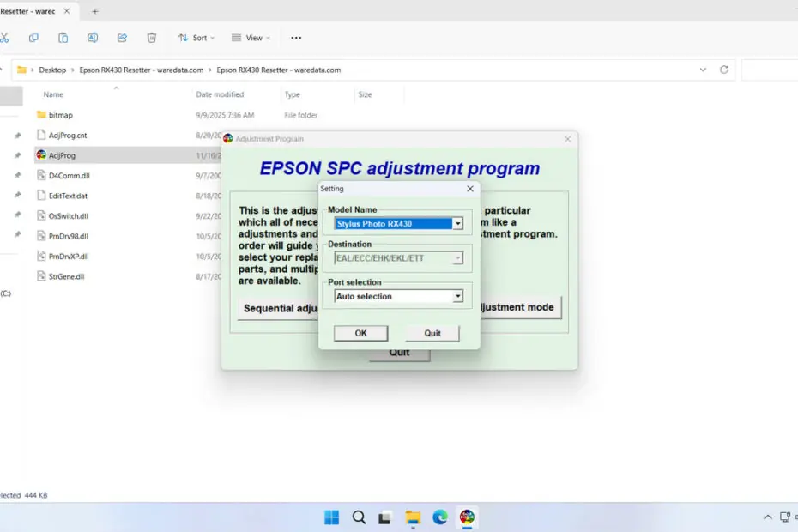Click the pin icon beside AdjProg.cnt
Image resolution: width=798 pixels, height=532 pixels.
tap(18, 136)
